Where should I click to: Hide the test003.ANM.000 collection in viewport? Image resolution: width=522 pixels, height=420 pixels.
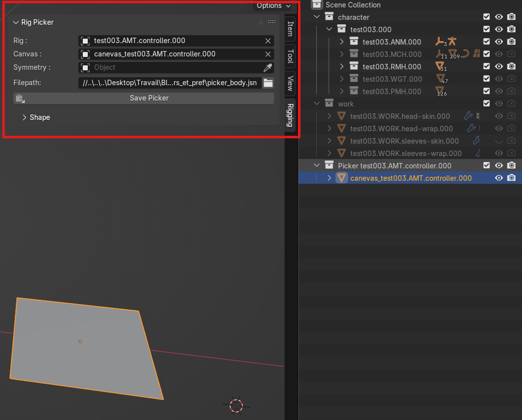click(x=499, y=42)
